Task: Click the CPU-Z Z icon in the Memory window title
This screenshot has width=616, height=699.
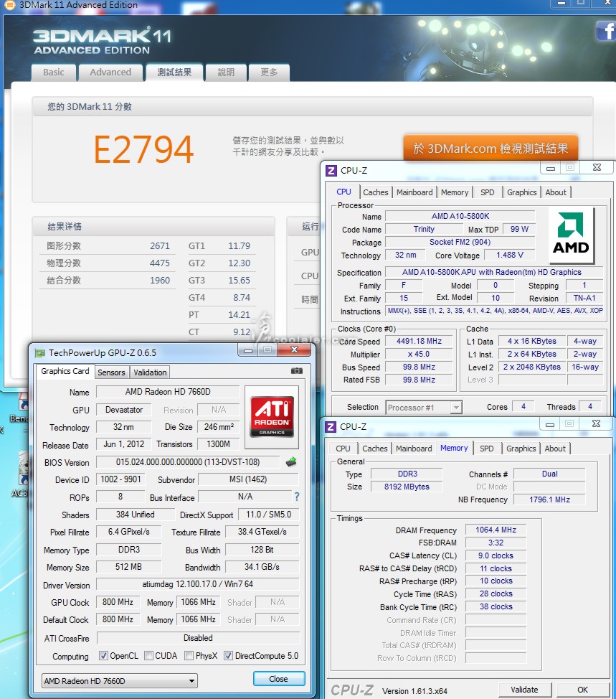Action: [331, 426]
